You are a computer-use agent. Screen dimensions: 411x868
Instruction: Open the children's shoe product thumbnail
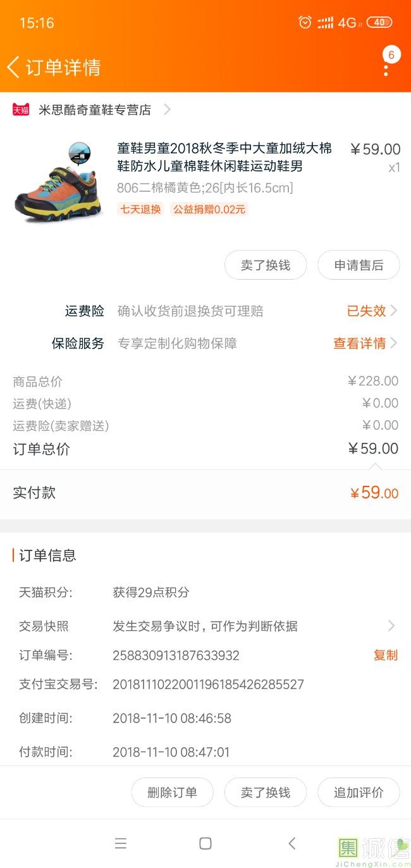click(58, 183)
